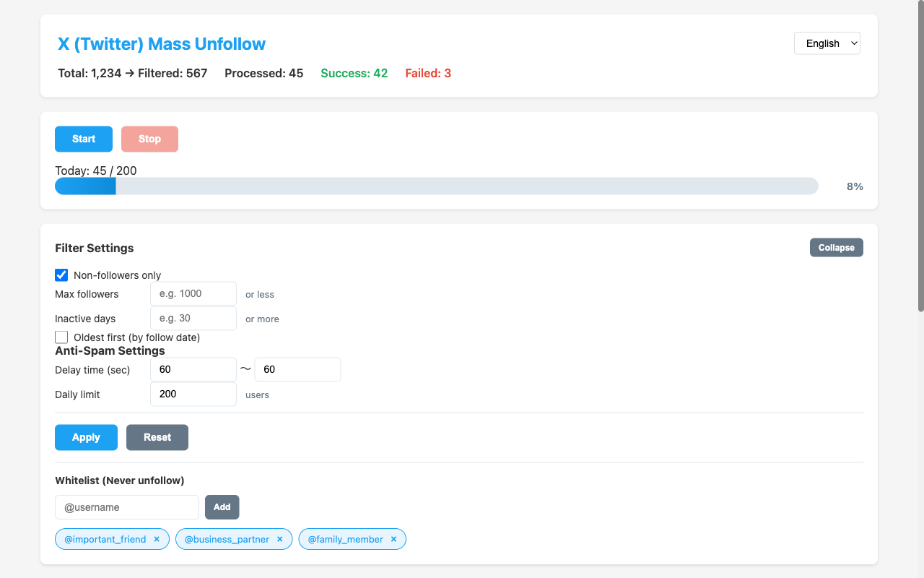The image size is (924, 578).
Task: Click the daily progress bar
Action: [x=437, y=186]
